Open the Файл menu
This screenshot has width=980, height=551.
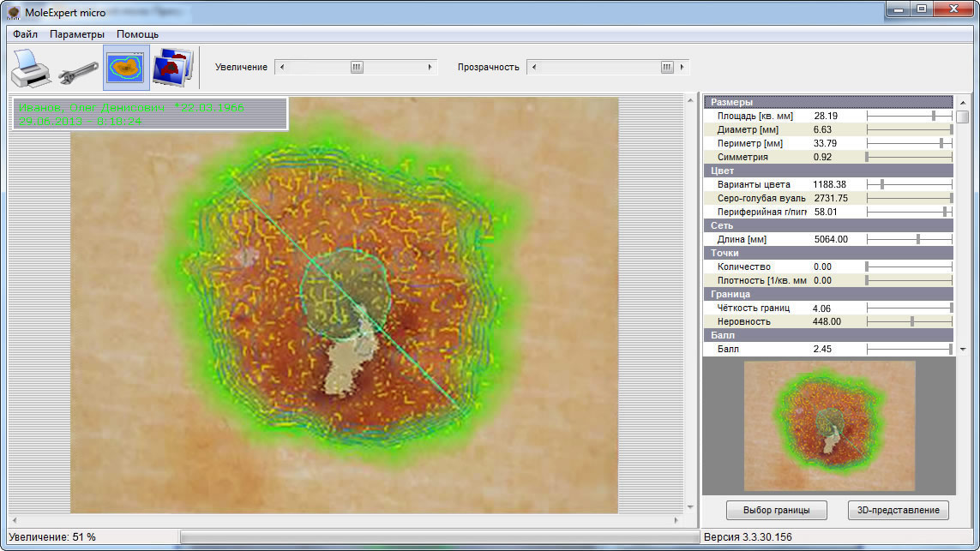pyautogui.click(x=26, y=34)
